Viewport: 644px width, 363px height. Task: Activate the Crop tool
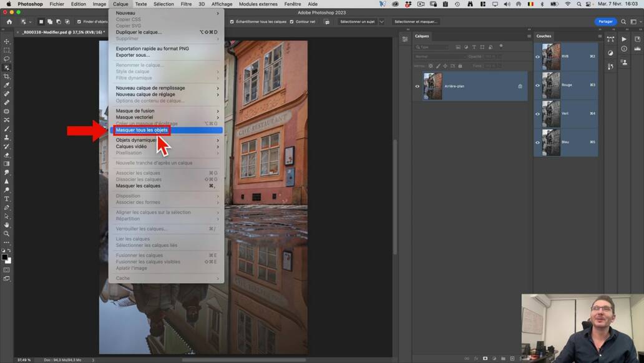point(7,77)
